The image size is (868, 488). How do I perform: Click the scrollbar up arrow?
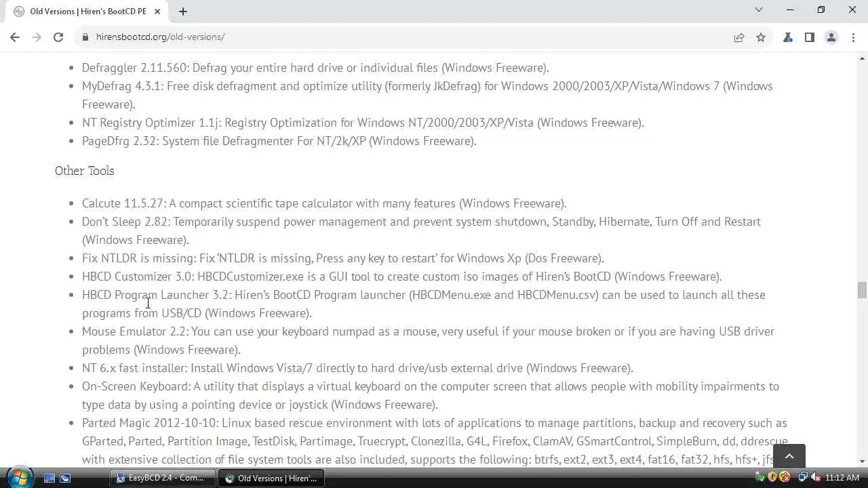tap(862, 60)
